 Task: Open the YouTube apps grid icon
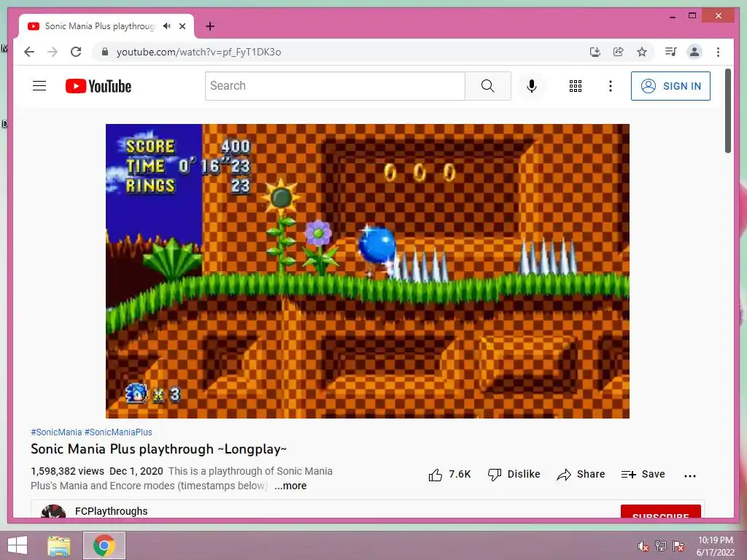pyautogui.click(x=576, y=86)
